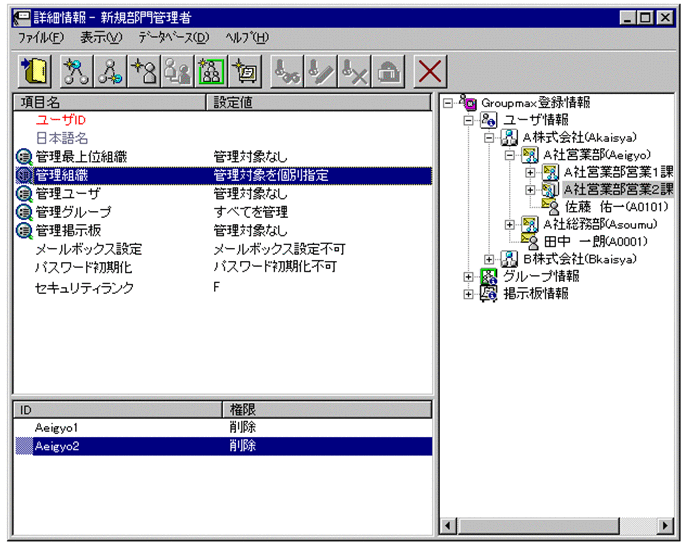The image size is (685, 548).
Task: Select the Aeigyo1 ID row
Action: pyautogui.click(x=223, y=427)
